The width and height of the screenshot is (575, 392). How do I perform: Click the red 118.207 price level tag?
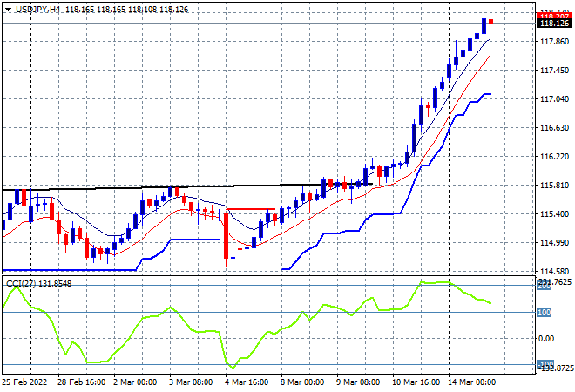click(x=554, y=17)
